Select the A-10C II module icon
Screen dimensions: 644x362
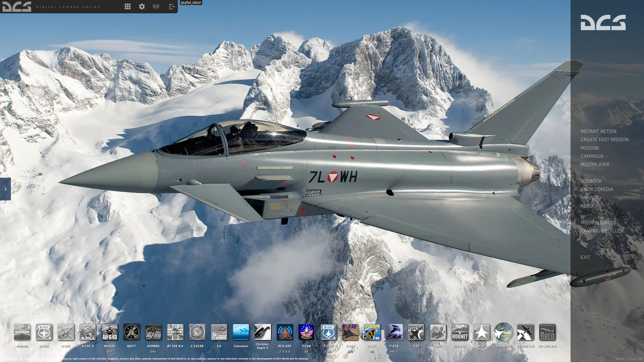pyautogui.click(x=88, y=332)
